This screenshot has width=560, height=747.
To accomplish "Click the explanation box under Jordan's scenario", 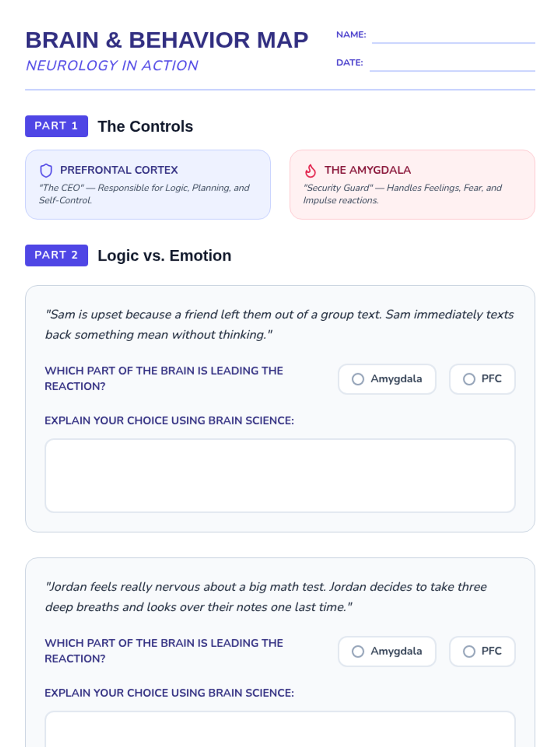I will tap(280, 729).
